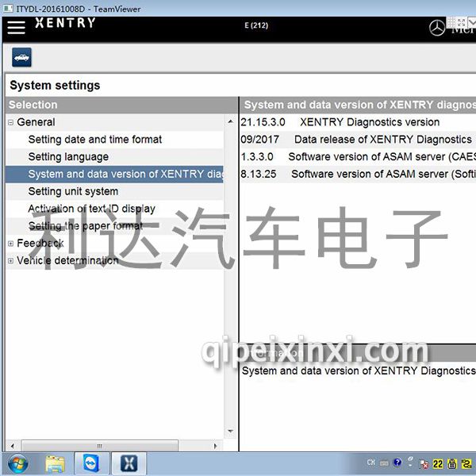Expand the Vehicle determination tree node
This screenshot has width=476, height=476.
10,261
